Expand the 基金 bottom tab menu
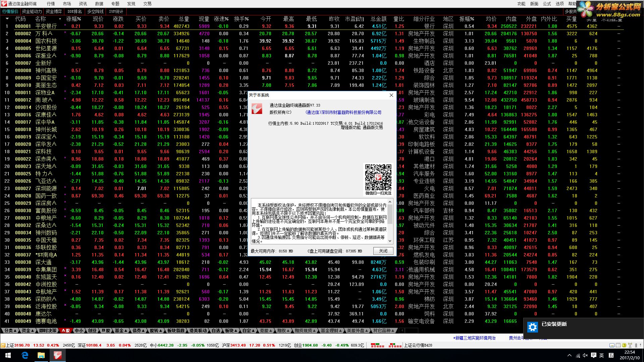 121,330
